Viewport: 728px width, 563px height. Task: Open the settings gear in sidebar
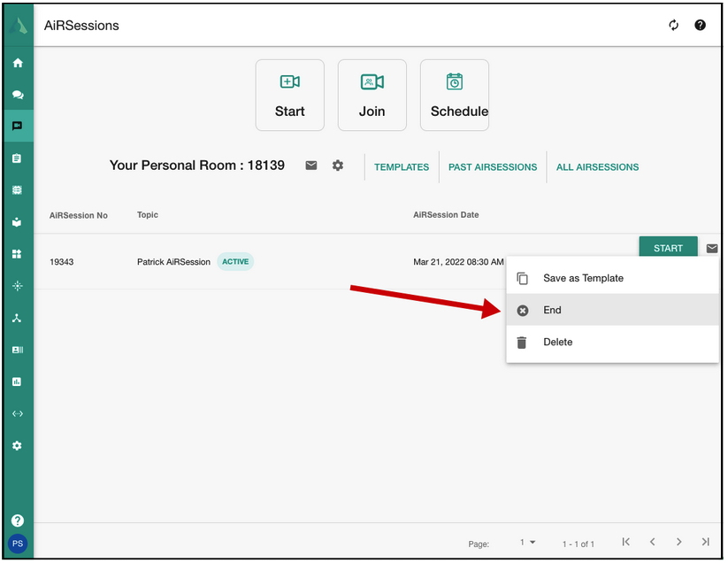(x=17, y=445)
